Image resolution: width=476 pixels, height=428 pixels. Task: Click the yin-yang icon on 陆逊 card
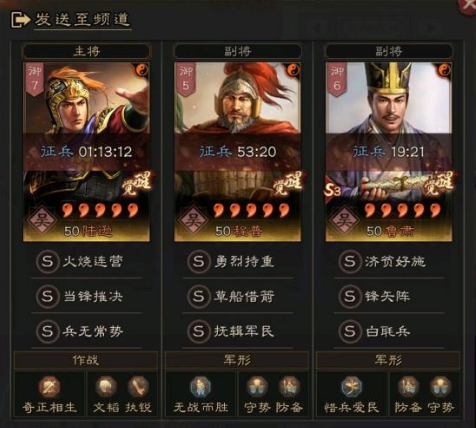(x=142, y=70)
